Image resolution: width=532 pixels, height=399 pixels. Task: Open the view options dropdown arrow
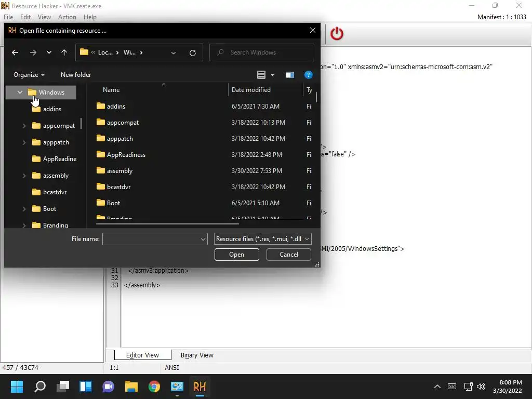(272, 75)
